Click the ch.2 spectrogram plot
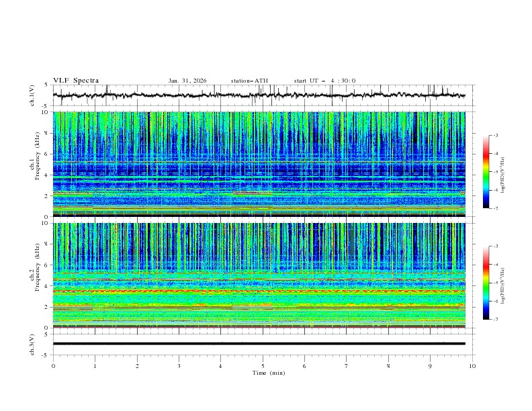Image resolution: width=532 pixels, height=411 pixels. 259,275
